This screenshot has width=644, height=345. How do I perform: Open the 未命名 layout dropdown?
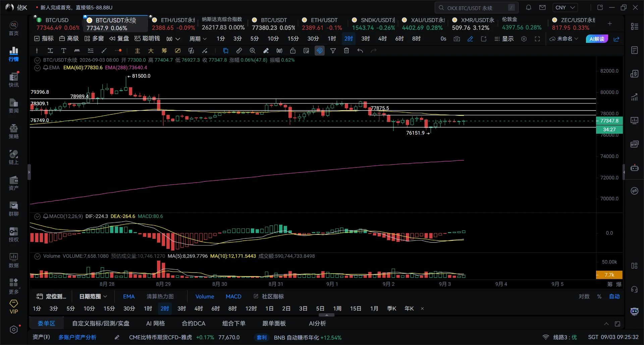[x=564, y=39]
